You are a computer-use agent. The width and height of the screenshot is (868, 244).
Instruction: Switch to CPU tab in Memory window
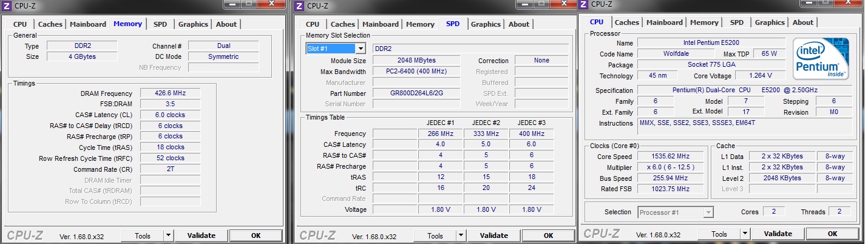(20, 24)
